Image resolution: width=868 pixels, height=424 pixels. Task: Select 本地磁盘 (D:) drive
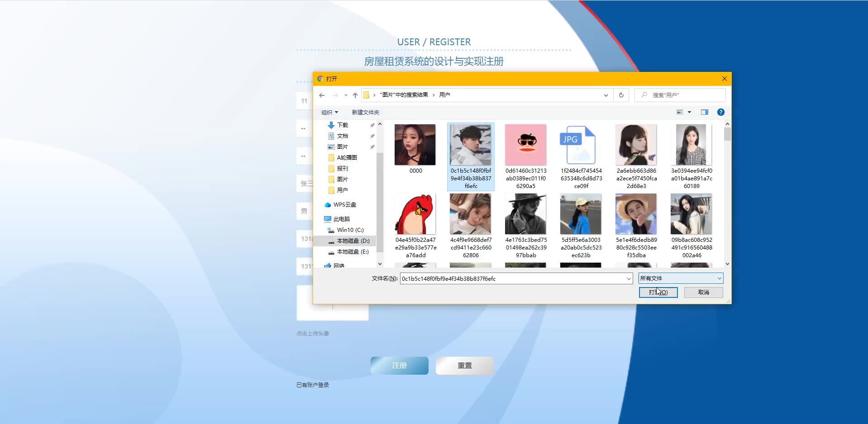[x=353, y=241]
